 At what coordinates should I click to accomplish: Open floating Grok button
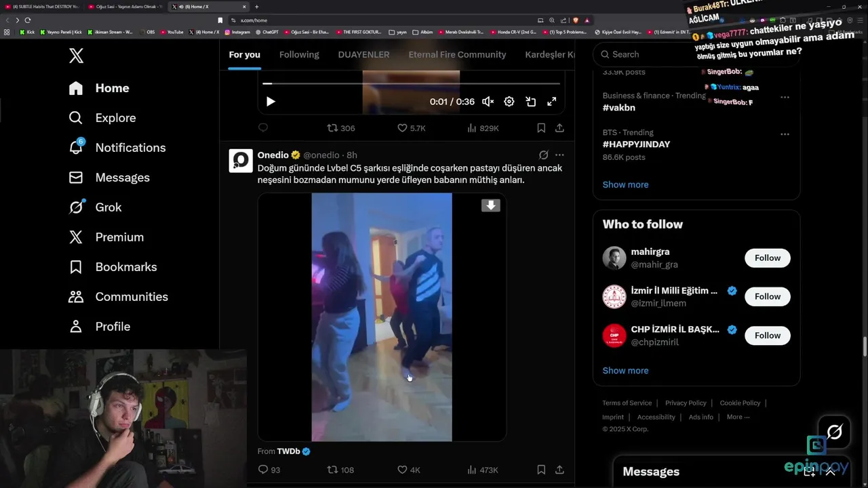[x=834, y=432]
